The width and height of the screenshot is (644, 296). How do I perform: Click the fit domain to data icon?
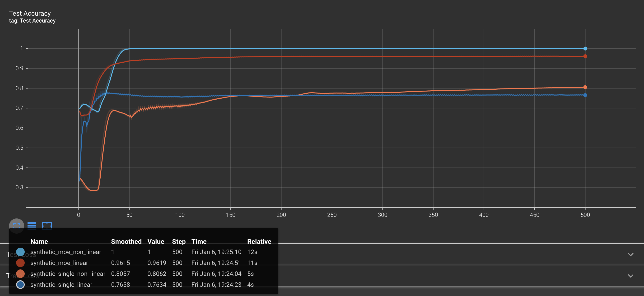[47, 226]
